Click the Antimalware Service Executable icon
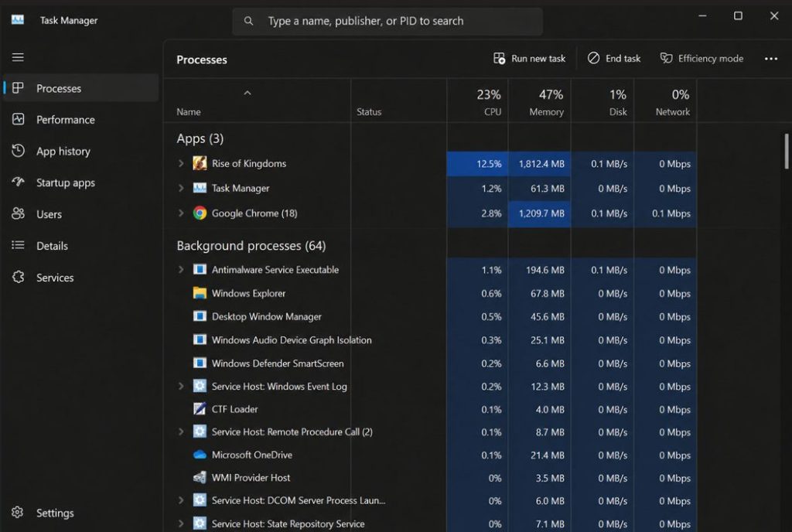 200,270
